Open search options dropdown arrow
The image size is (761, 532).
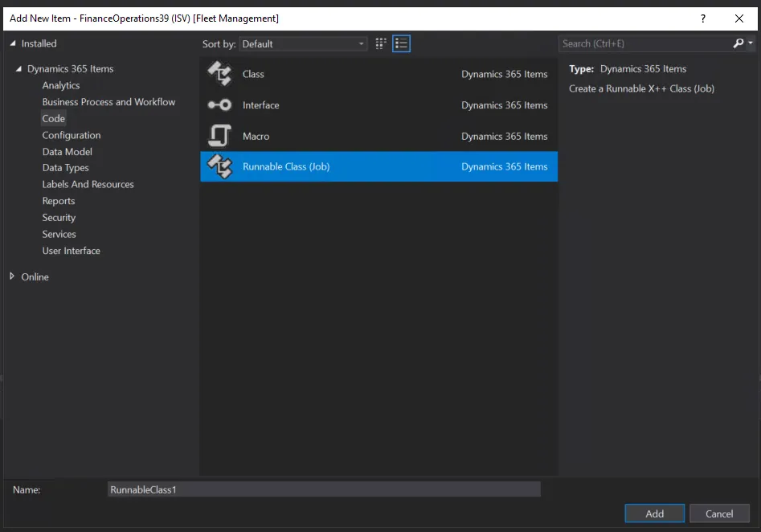click(751, 43)
